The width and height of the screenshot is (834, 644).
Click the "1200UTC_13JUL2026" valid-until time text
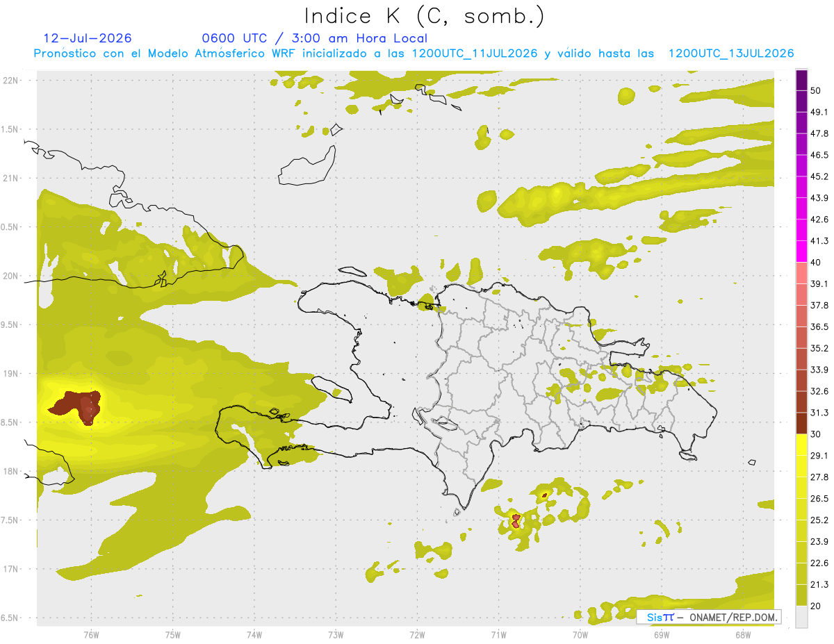[731, 53]
